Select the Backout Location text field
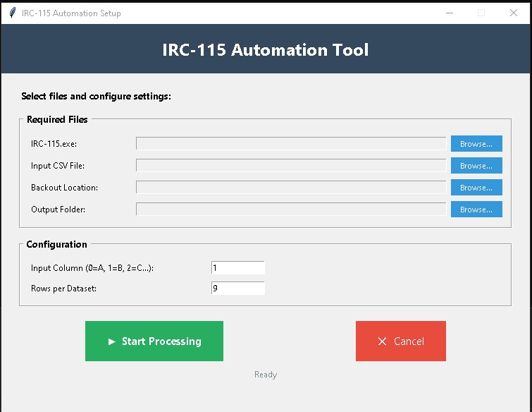 pyautogui.click(x=290, y=188)
